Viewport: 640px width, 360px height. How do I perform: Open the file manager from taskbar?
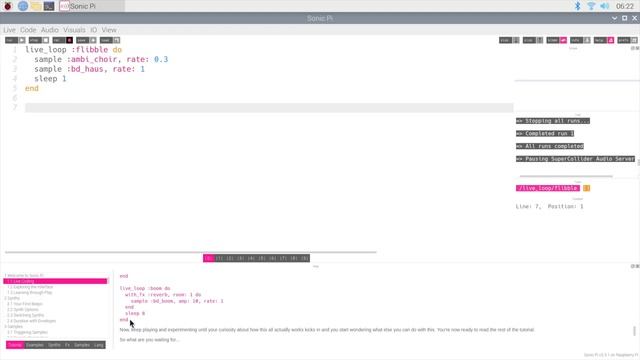click(x=36, y=6)
